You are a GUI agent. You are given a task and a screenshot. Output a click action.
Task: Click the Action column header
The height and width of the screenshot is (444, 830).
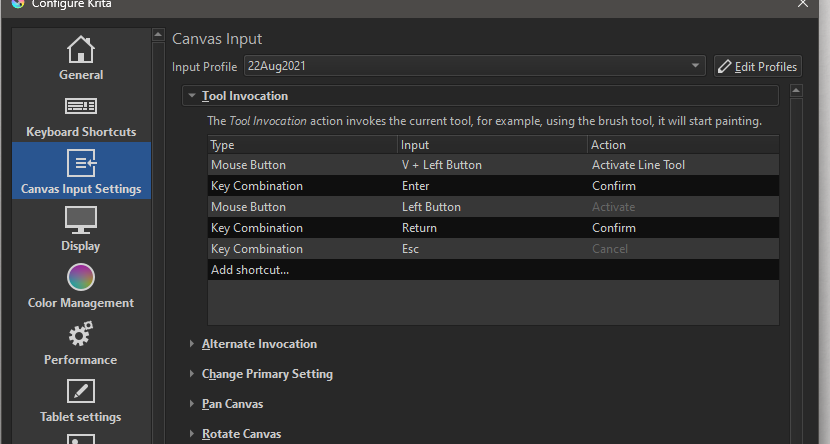point(682,145)
